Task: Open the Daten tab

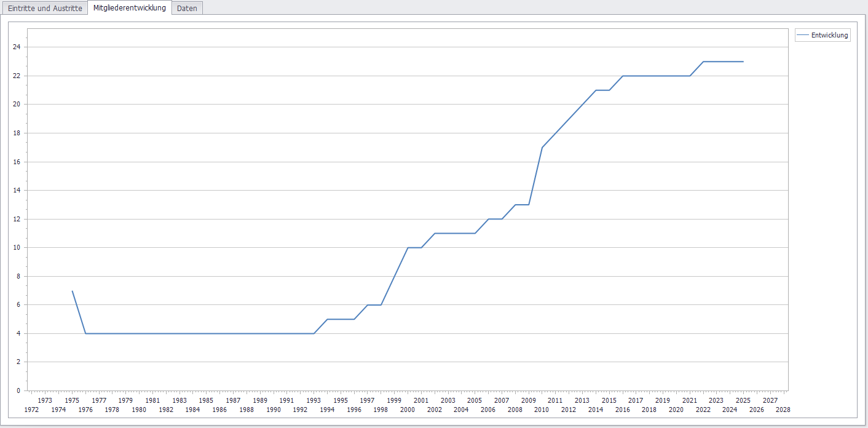Action: click(187, 9)
